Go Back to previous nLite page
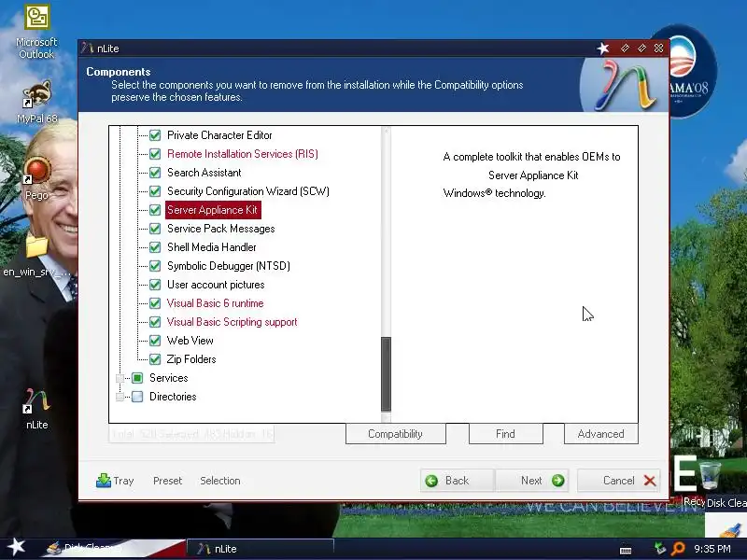 point(458,481)
